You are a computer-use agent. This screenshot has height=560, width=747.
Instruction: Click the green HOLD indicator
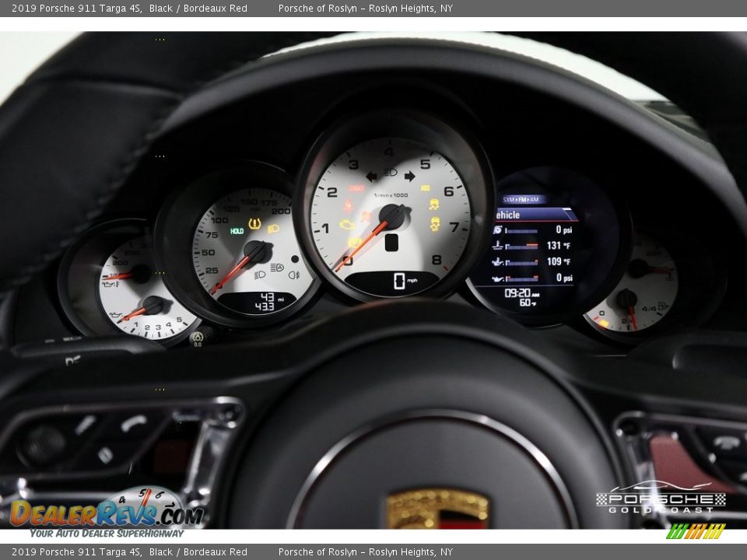[x=237, y=231]
